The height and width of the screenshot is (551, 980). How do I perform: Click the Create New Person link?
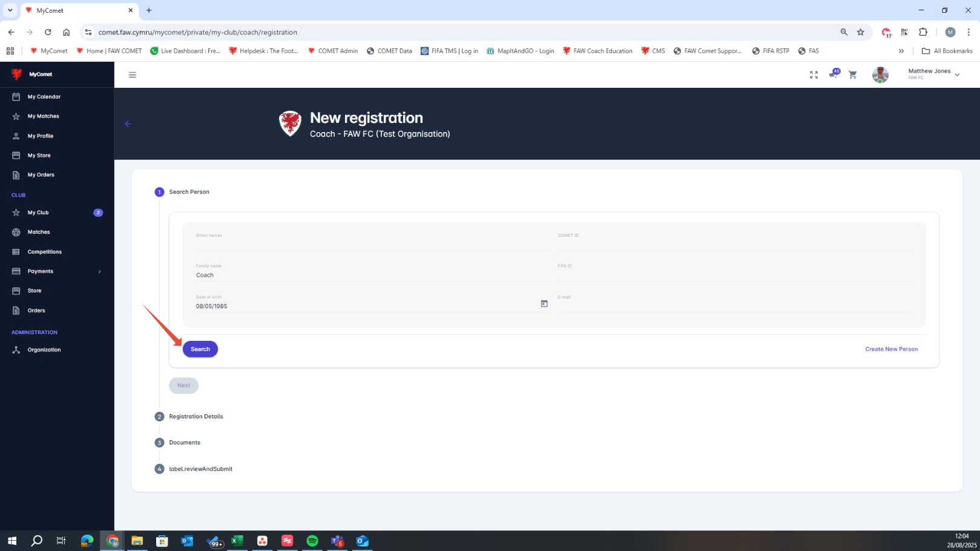(x=892, y=349)
